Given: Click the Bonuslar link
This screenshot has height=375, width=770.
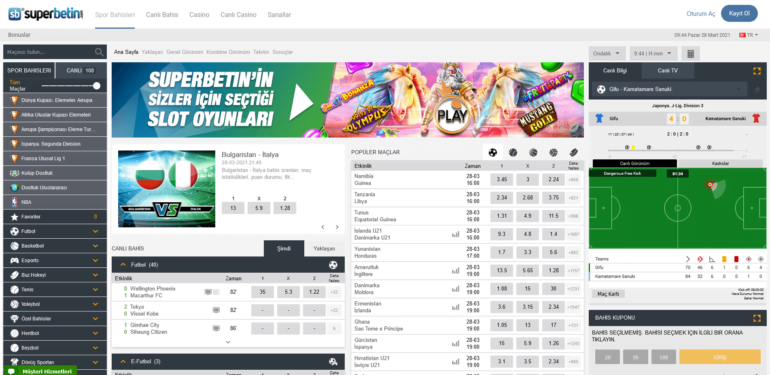Looking at the screenshot, I should pyautogui.click(x=19, y=35).
